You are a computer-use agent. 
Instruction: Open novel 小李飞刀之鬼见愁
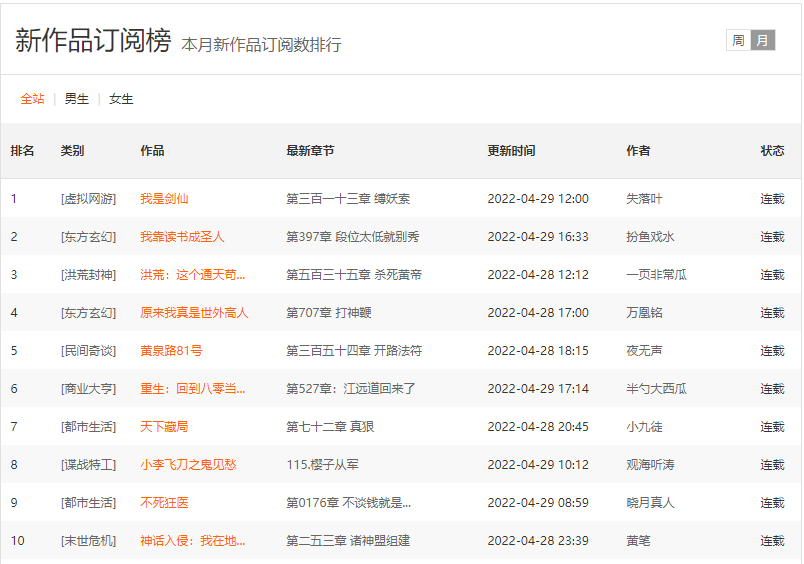[x=188, y=464]
